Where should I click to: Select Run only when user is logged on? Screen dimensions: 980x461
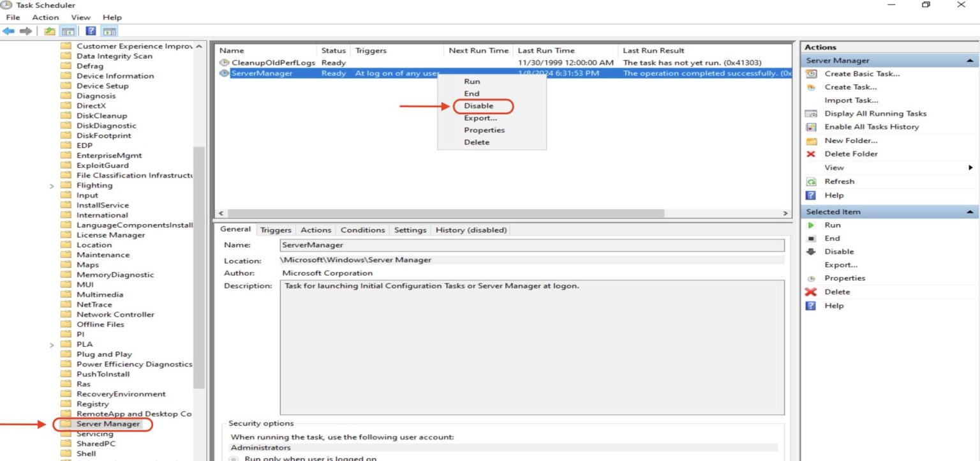pyautogui.click(x=232, y=457)
